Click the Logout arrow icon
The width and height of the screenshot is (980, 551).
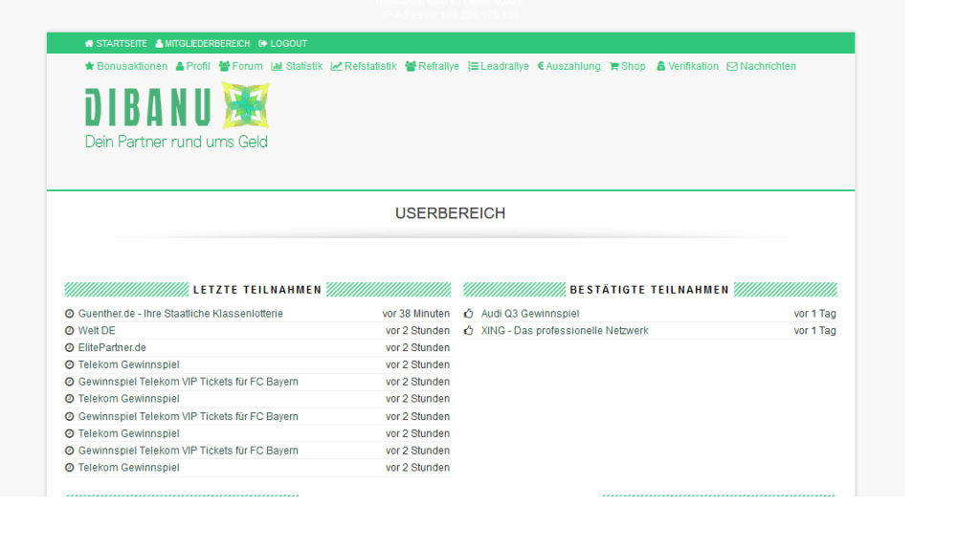(x=263, y=44)
